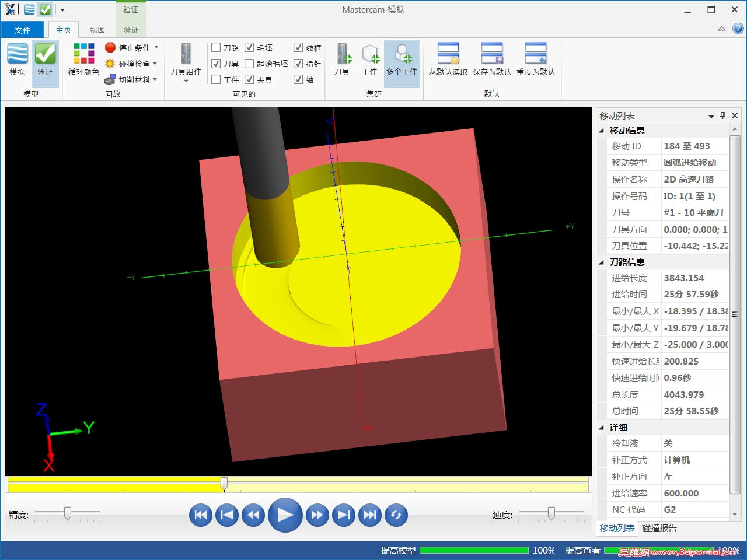This screenshot has height=560, width=747.
Task: Select the 进给速率 600.000 value
Action: (x=695, y=493)
